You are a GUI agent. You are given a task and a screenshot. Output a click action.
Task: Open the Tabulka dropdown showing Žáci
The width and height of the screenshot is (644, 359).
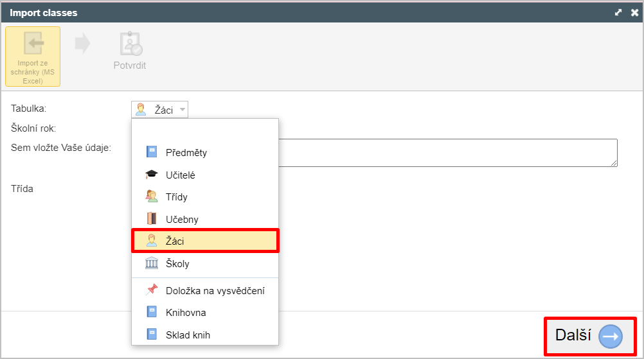coord(160,110)
